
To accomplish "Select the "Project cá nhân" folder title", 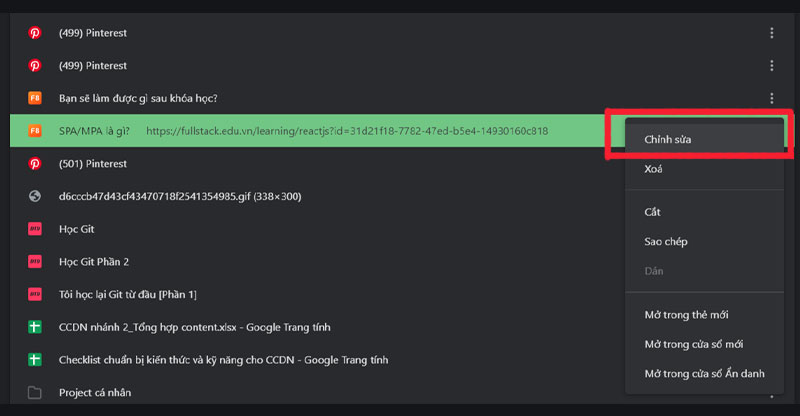I will 95,393.
